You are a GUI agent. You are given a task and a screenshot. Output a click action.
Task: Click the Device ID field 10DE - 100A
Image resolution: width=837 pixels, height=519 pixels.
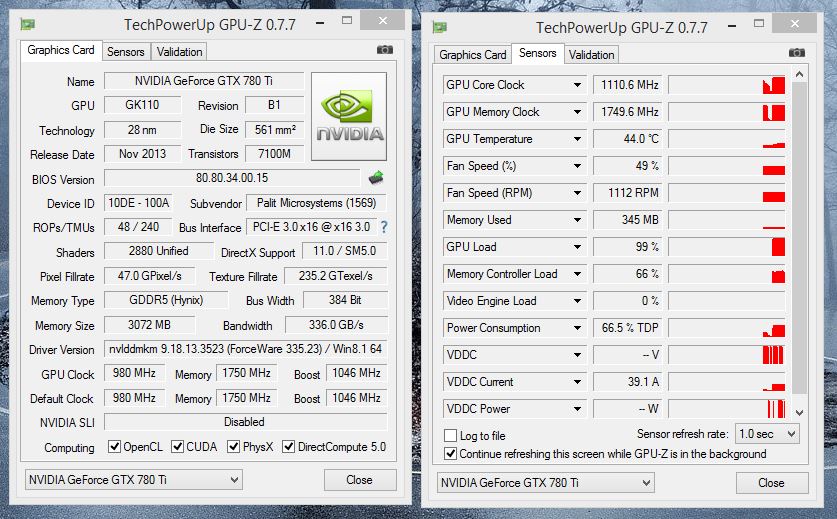click(138, 203)
